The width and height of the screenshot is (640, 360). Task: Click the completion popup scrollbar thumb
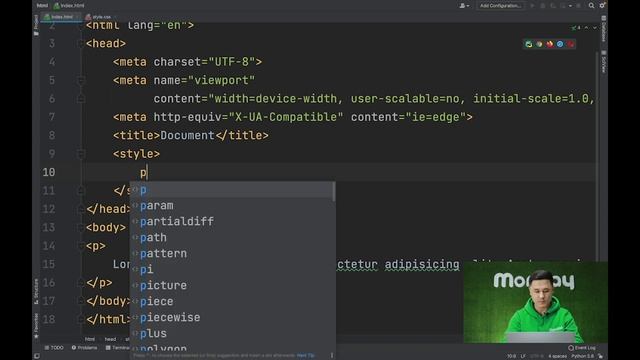pos(334,191)
